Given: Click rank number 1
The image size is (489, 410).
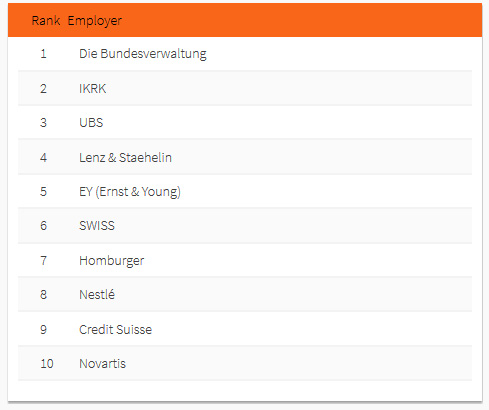Looking at the screenshot, I should pos(43,53).
